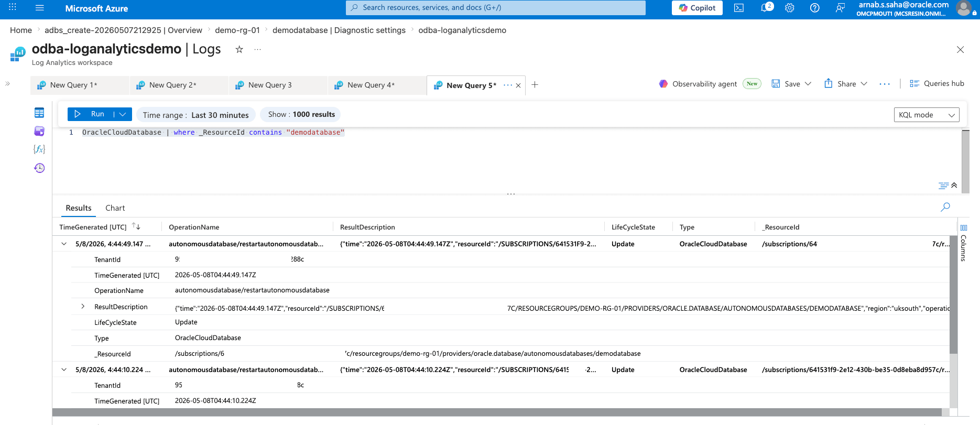The width and height of the screenshot is (980, 425).
Task: Open the Query history clock icon
Action: pyautogui.click(x=39, y=168)
